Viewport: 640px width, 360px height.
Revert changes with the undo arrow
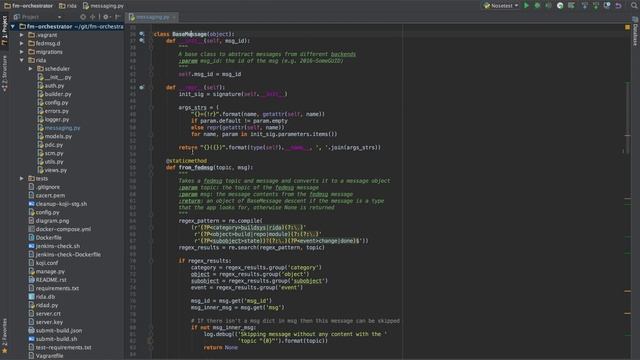[x=618, y=6]
